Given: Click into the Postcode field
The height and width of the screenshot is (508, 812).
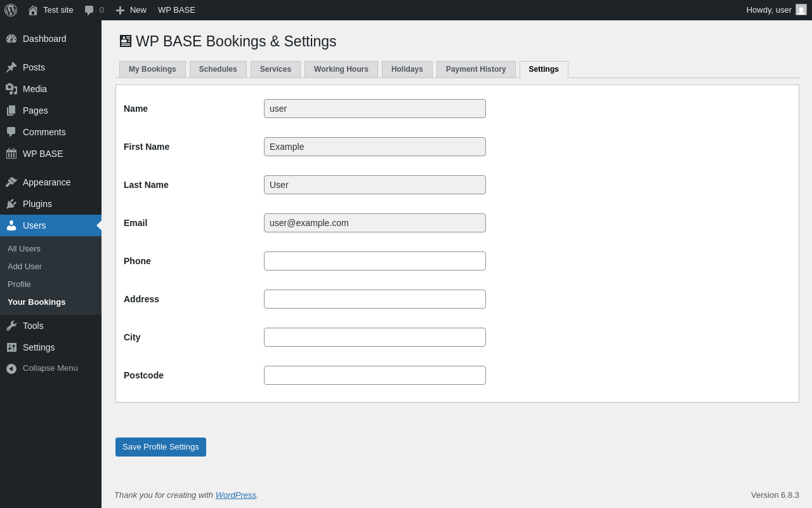Looking at the screenshot, I should tap(374, 375).
